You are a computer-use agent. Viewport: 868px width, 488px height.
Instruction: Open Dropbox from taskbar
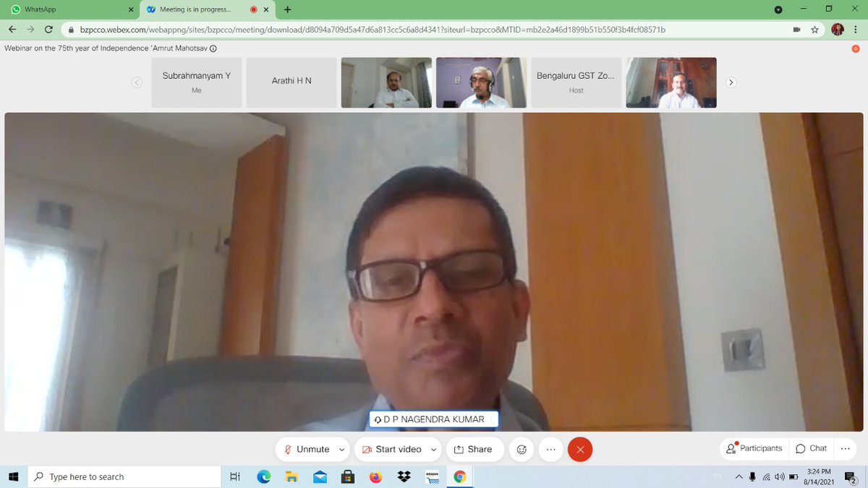click(x=403, y=476)
